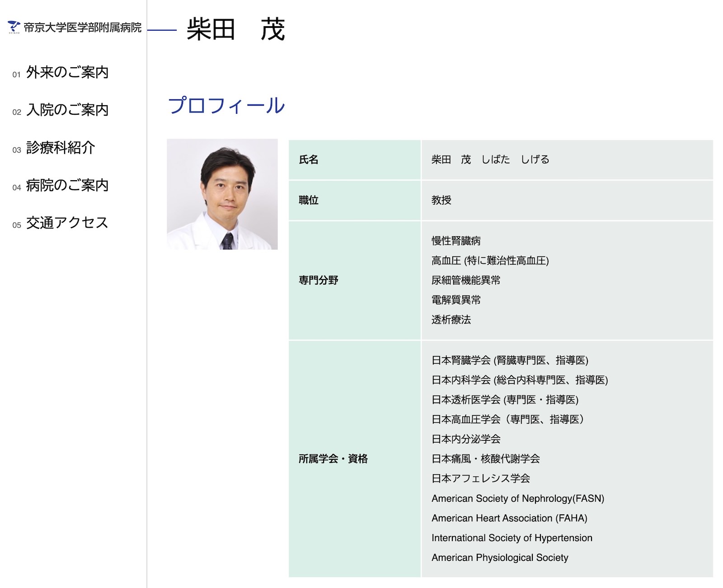Open 診療科紹介 navigation link
The height and width of the screenshot is (588, 723).
click(60, 148)
